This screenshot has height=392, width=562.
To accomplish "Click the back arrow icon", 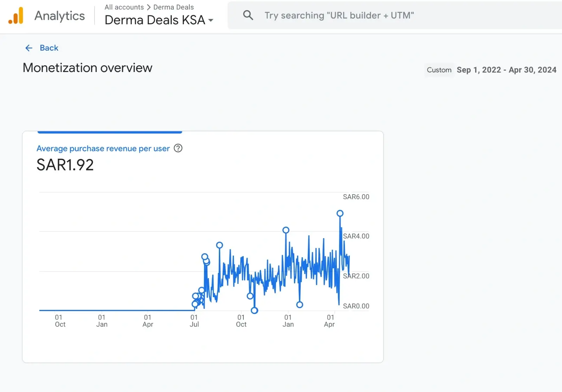I will pos(29,48).
